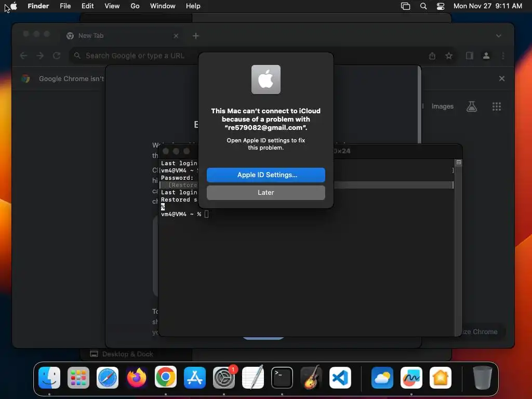Open Control Center in the menu bar
The height and width of the screenshot is (399, 532).
coord(441,6)
